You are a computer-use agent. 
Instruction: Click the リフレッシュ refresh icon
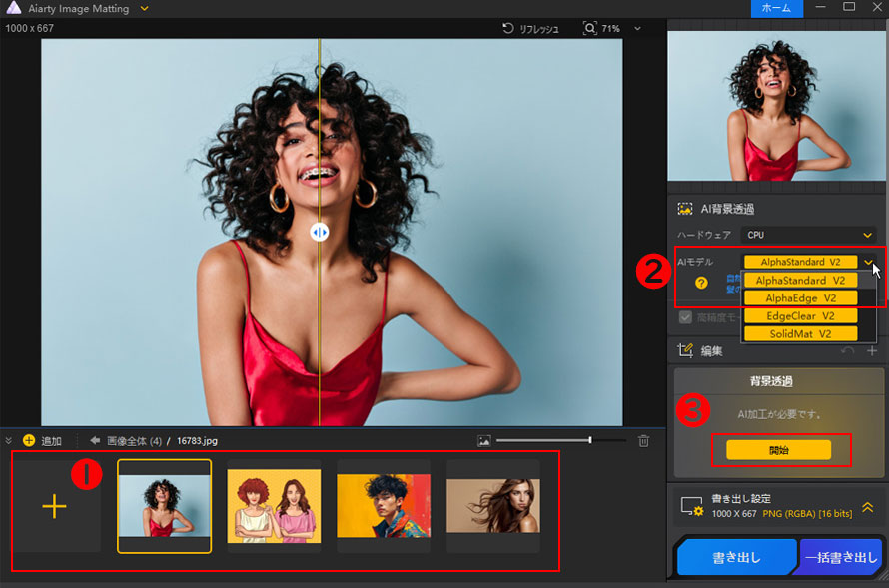pos(508,28)
